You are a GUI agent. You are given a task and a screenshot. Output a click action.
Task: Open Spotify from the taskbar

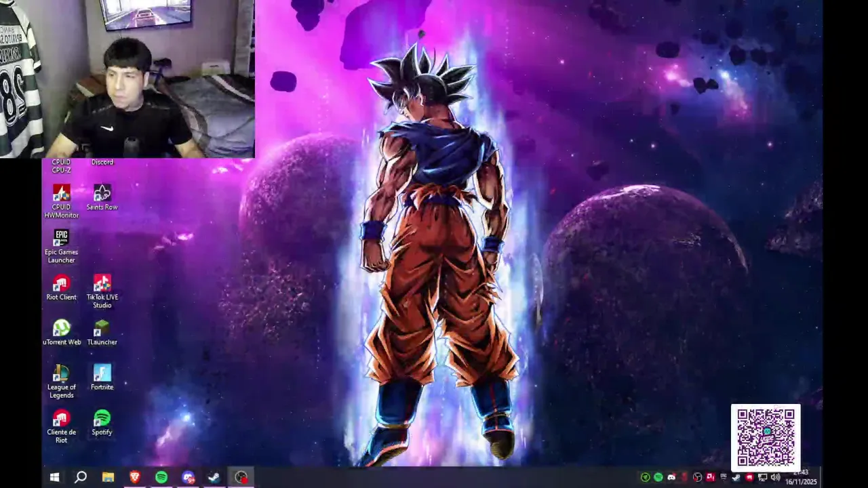[x=161, y=477]
